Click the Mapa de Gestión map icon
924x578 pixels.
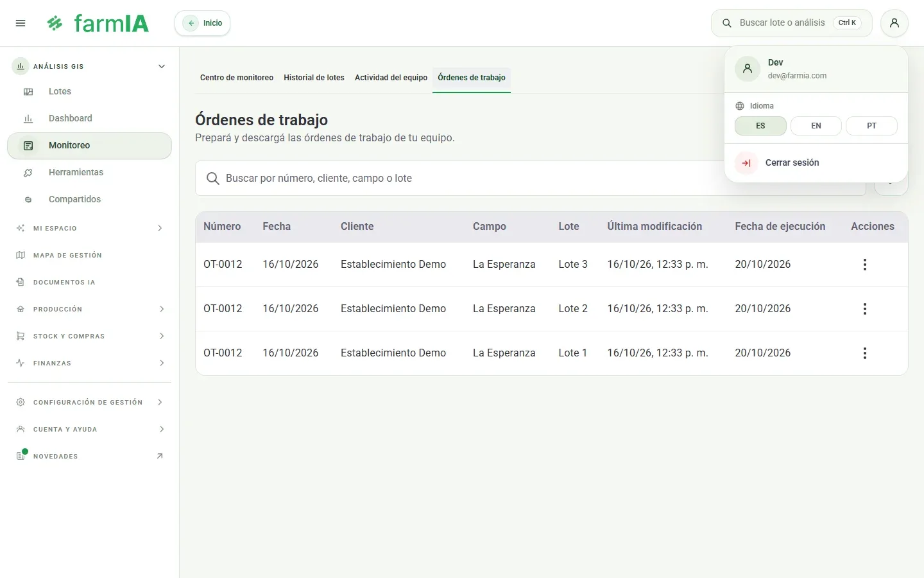21,255
